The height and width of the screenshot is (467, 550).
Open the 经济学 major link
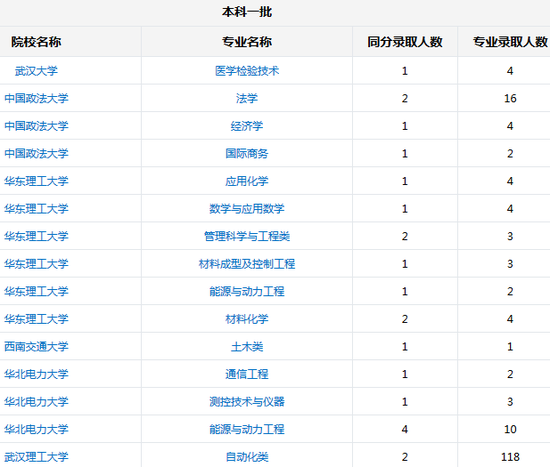tap(247, 126)
